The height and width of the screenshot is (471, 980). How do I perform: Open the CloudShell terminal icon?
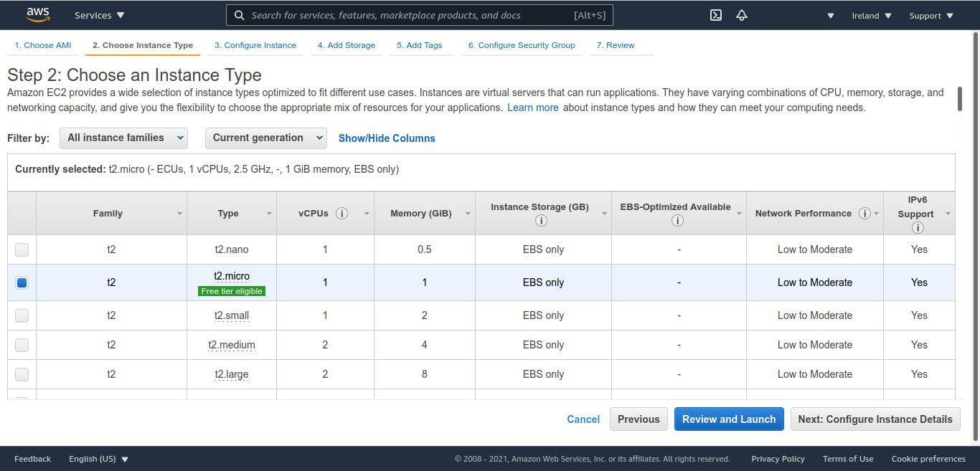(x=716, y=15)
